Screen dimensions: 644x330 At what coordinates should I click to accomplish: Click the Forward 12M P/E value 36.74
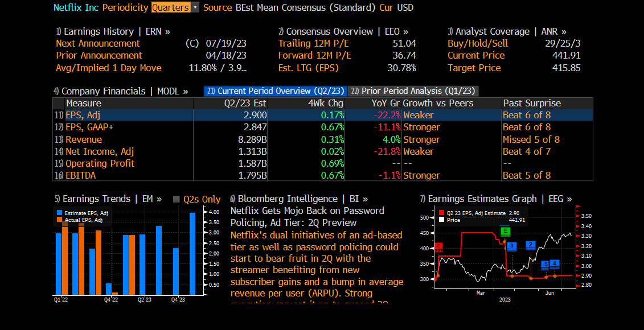pos(404,55)
